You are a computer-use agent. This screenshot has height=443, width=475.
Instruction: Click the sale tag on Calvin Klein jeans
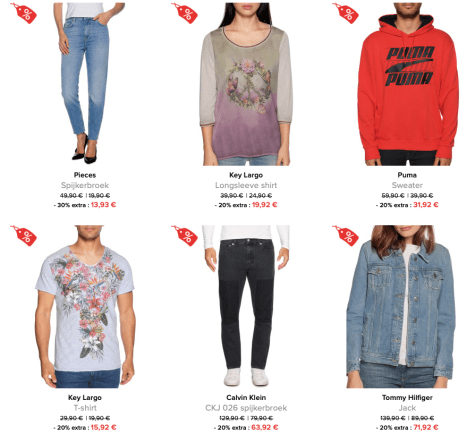[184, 236]
